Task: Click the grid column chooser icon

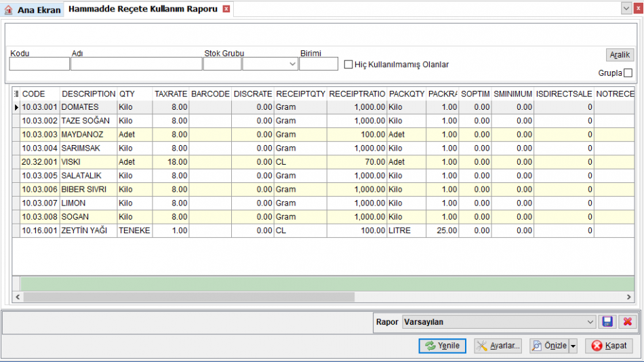Action: point(16,94)
